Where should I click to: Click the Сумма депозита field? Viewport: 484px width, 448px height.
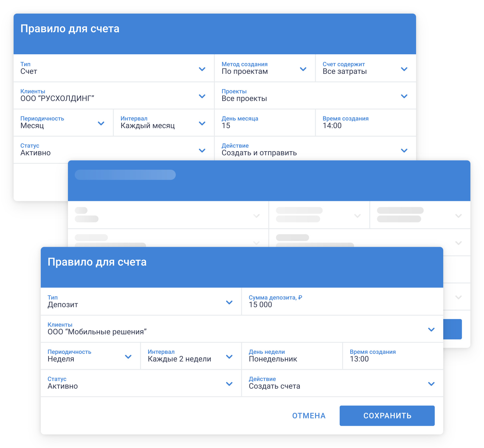point(342,302)
